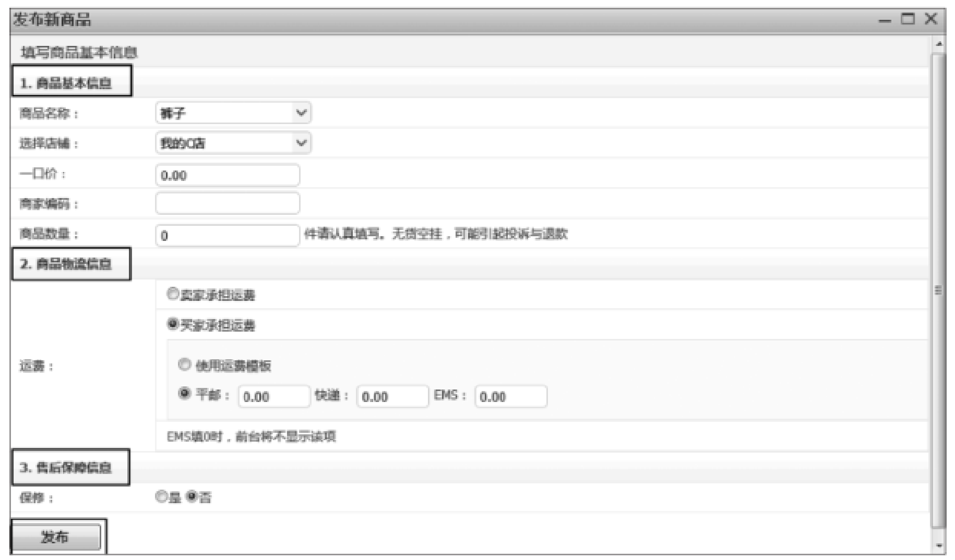
Task: Set 保修 to 是
Action: [x=162, y=497]
